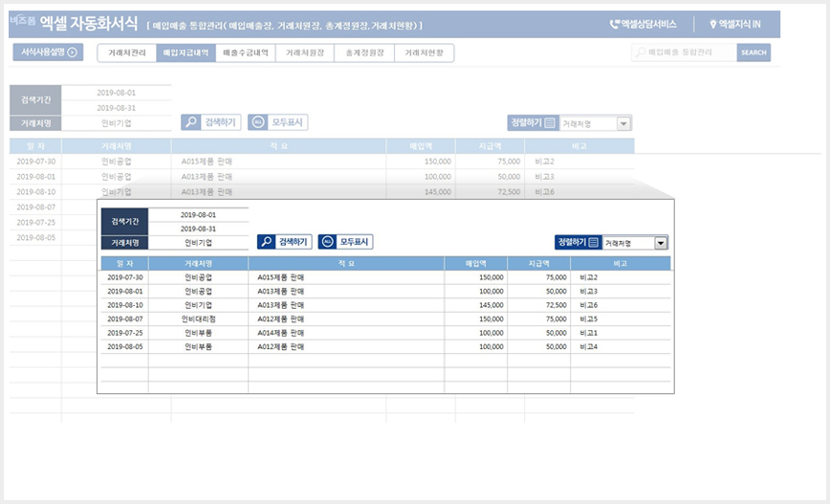
Task: Click the magnifier icon in top search box
Action: 641,52
